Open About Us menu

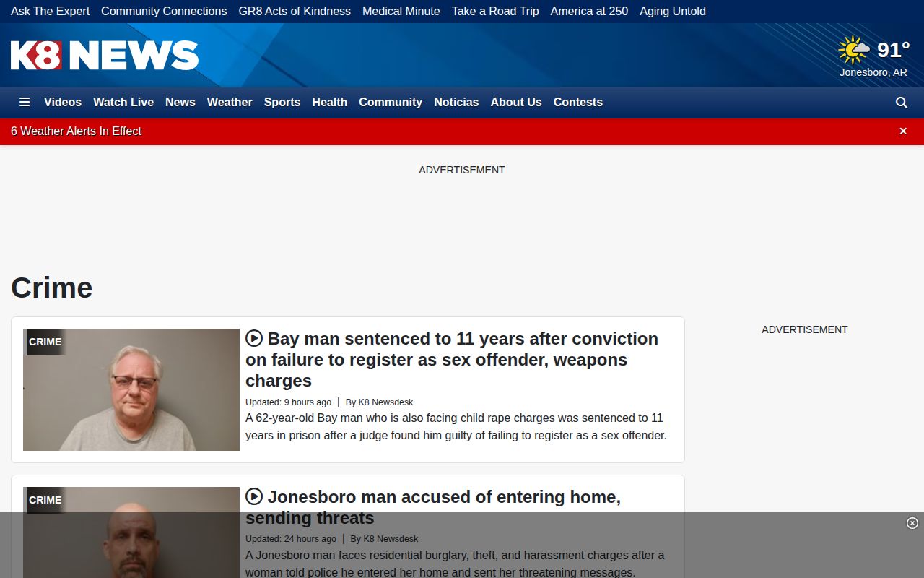(x=516, y=102)
